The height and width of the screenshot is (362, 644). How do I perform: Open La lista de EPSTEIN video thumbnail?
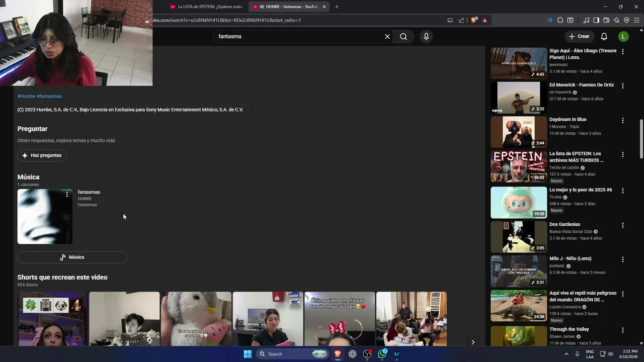[519, 166]
